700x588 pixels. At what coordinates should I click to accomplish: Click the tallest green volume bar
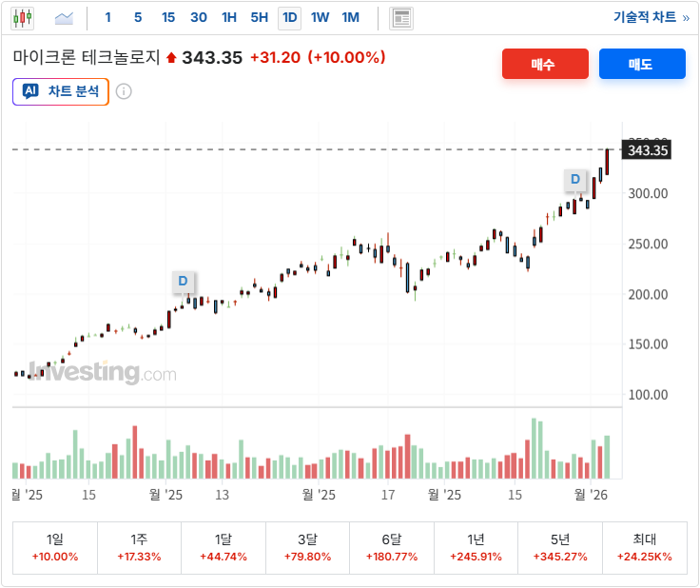pyautogui.click(x=534, y=448)
